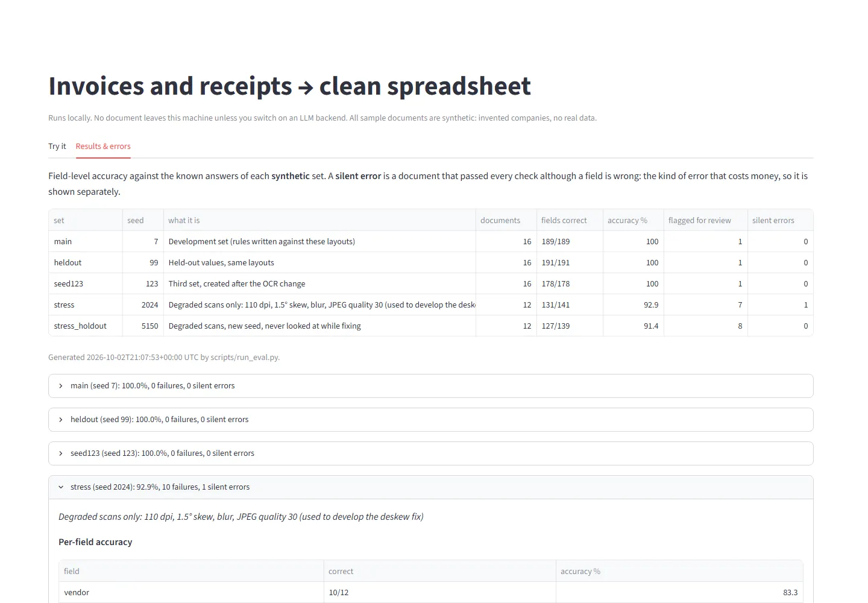Sort by accuracy % in summary table
Screen dimensions: 868x603
click(634, 220)
